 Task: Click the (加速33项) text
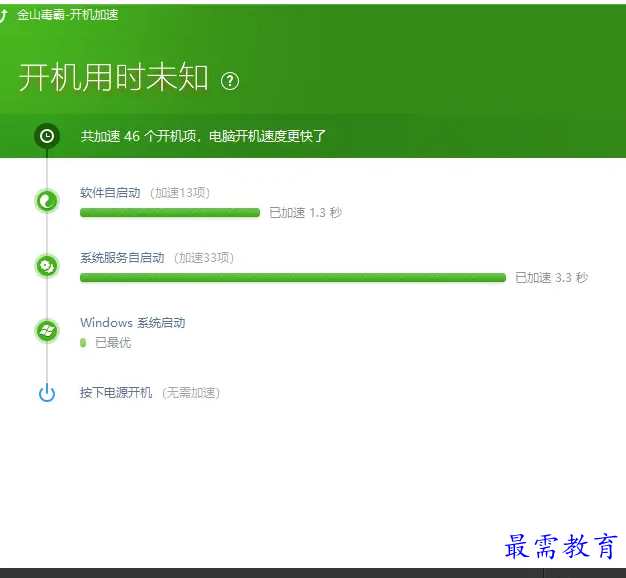coord(204,258)
